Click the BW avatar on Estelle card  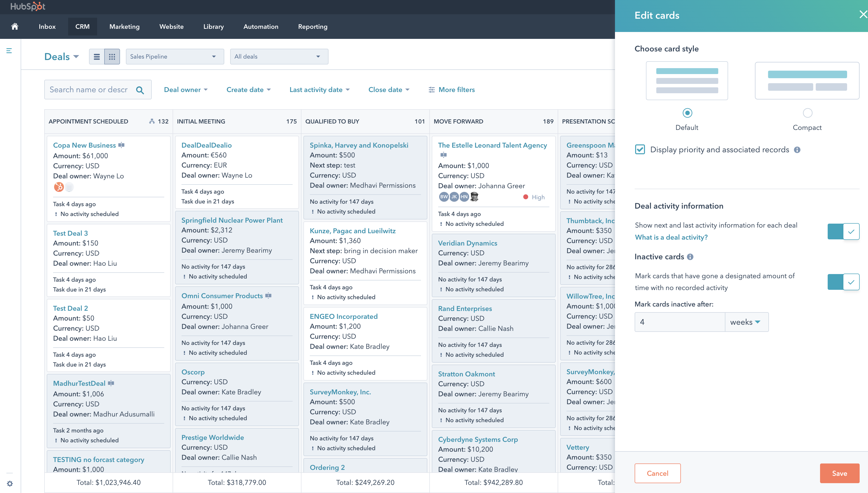coord(444,197)
